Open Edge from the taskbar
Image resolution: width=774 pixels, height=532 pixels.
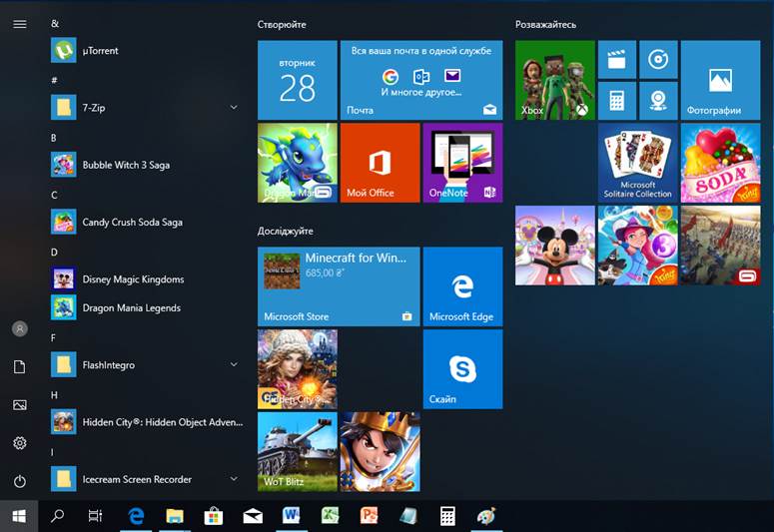click(x=136, y=516)
